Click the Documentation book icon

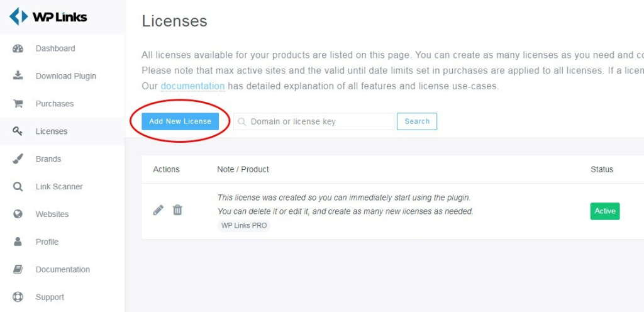coord(18,269)
